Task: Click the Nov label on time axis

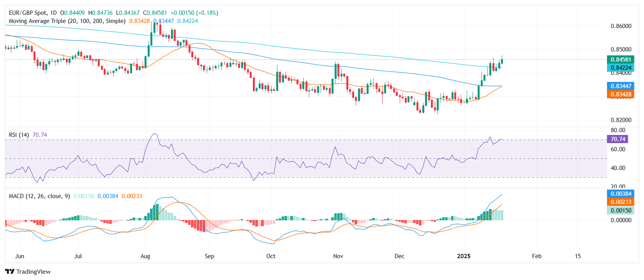Action: click(x=338, y=256)
